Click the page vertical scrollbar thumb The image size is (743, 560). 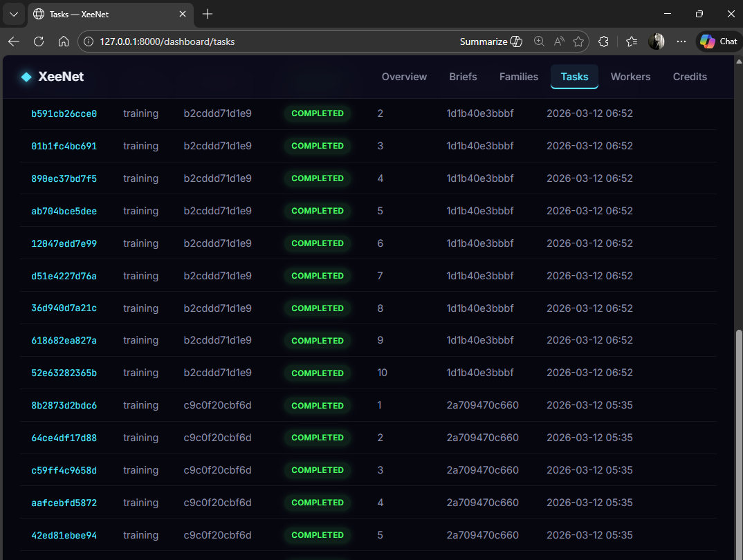pos(738,442)
